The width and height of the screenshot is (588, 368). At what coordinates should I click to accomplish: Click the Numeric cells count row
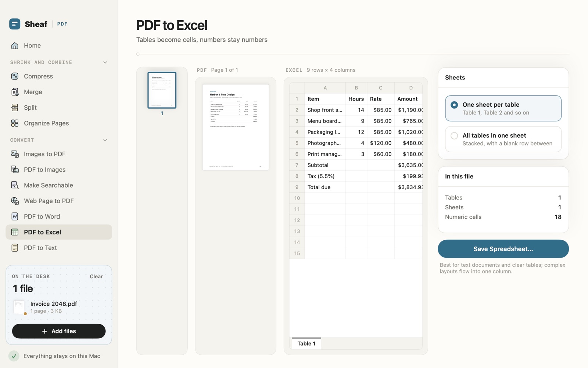tap(503, 217)
